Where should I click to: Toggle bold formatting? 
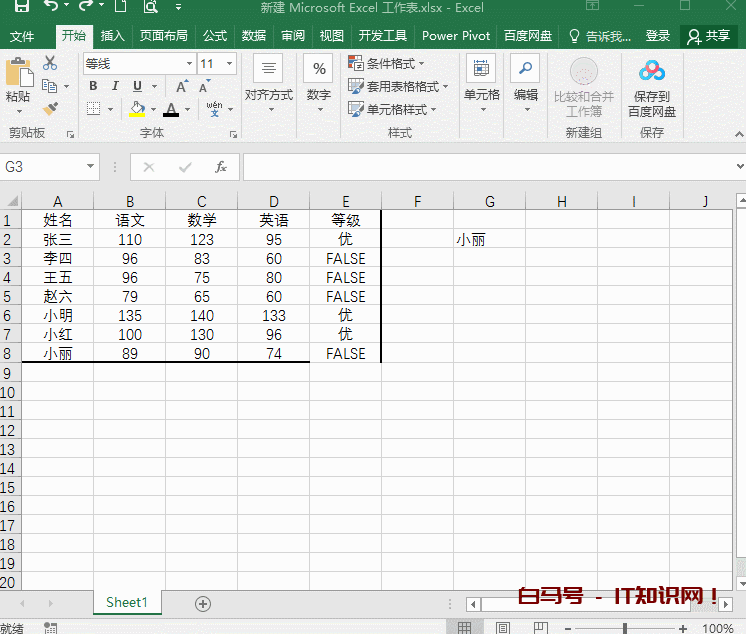(x=93, y=86)
